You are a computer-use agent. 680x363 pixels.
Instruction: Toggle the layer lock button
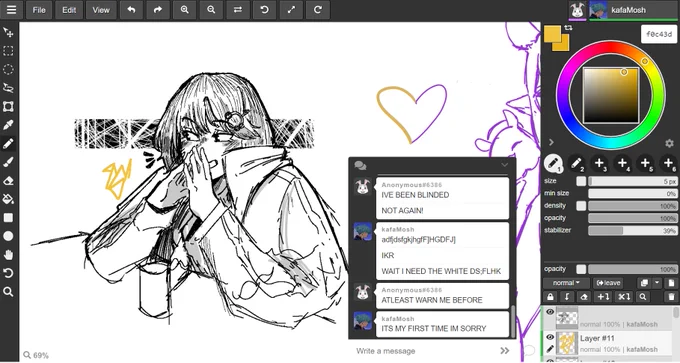coord(550,297)
